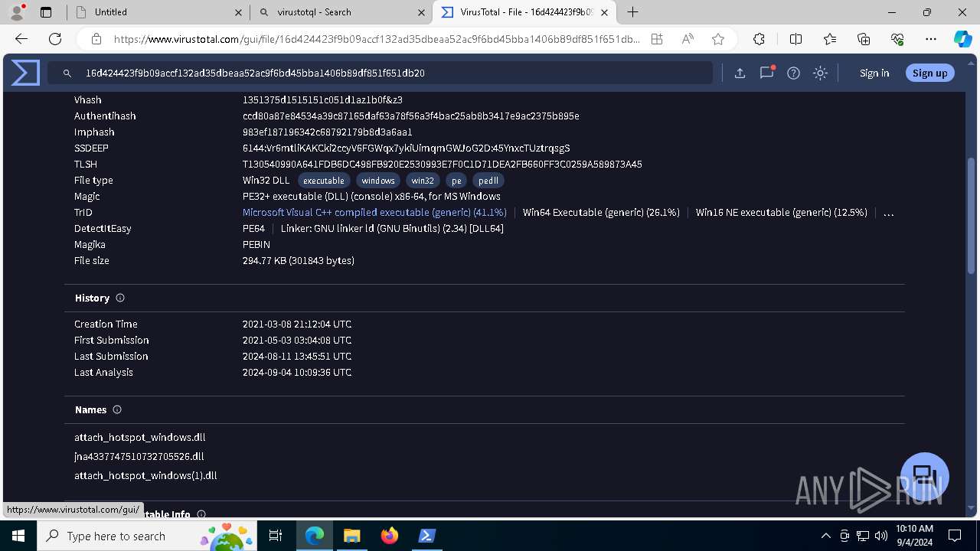Click the page vertical scrollbar
Screen dimensions: 980x551
(x=972, y=214)
